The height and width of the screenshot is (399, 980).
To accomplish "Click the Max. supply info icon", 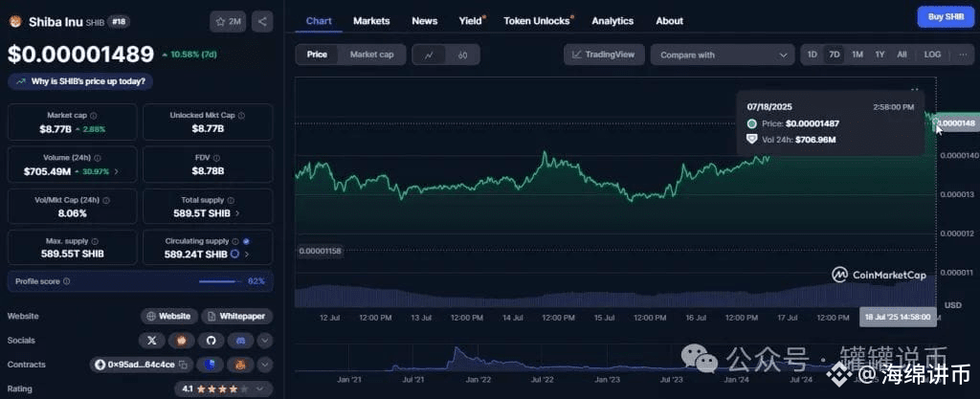I will coord(94,241).
